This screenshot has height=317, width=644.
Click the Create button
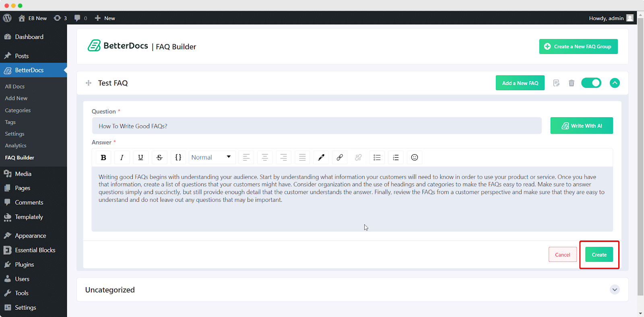point(599,255)
